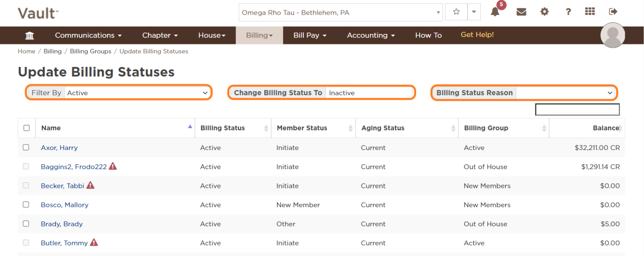
Task: Click the star favorite icon
Action: pos(456,12)
